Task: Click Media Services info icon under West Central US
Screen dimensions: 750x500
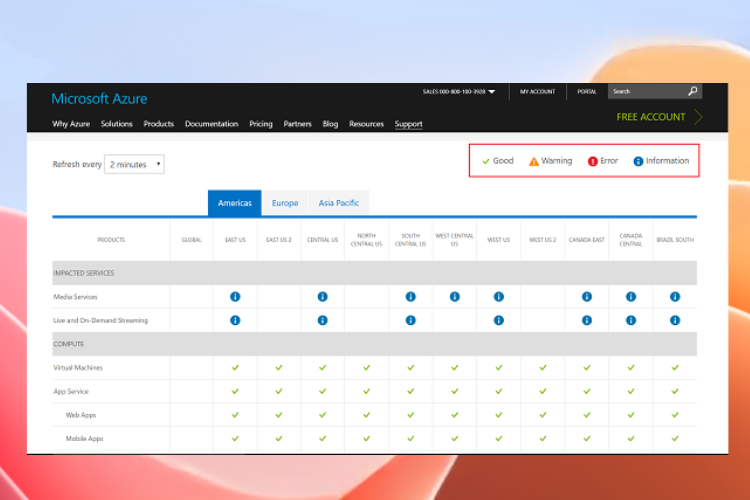Action: (454, 297)
